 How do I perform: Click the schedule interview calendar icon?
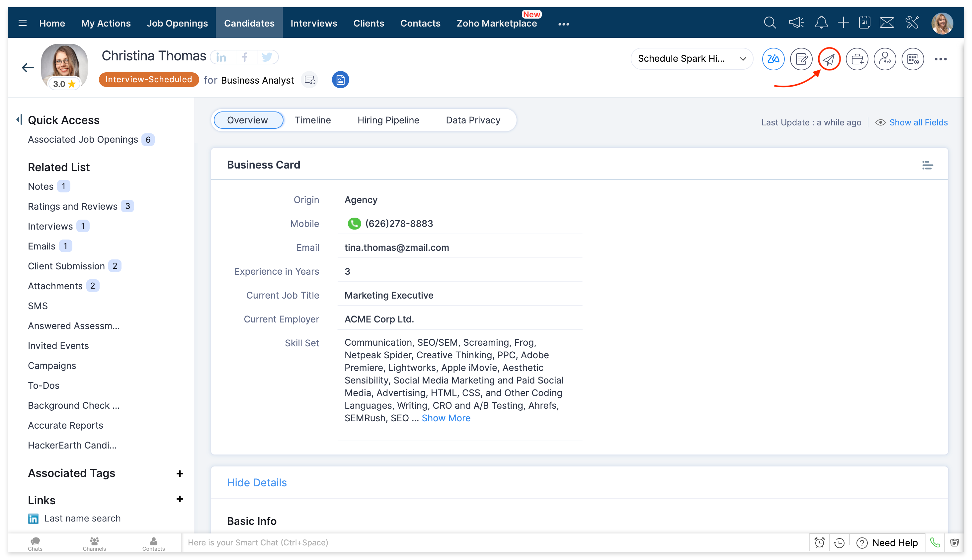pyautogui.click(x=913, y=59)
